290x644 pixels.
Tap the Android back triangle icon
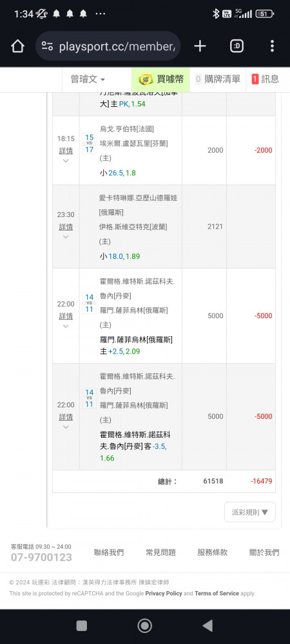208,625
